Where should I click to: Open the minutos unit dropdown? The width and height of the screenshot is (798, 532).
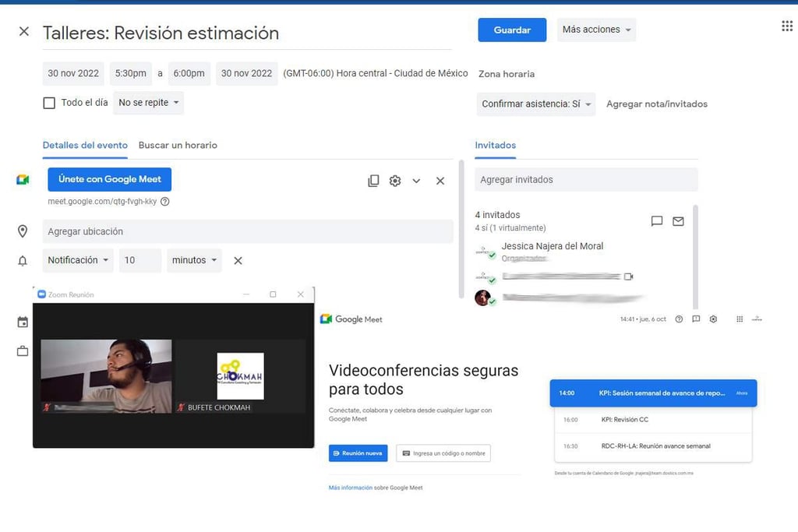[194, 260]
